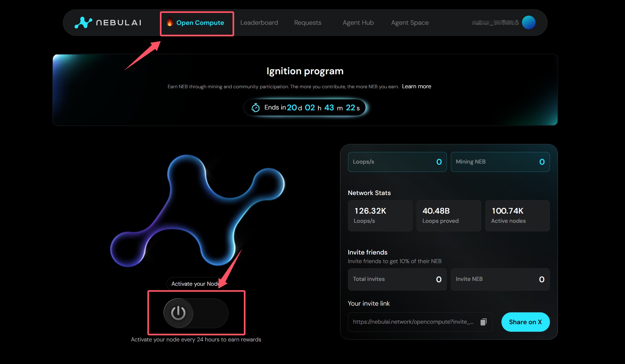Click the NEBULAI wordmark text
Image resolution: width=625 pixels, height=364 pixels.
click(x=119, y=23)
